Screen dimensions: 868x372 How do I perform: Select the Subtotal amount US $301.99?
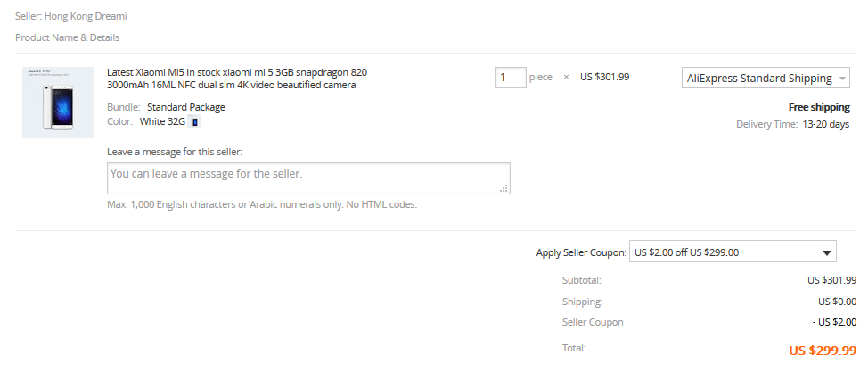[832, 280]
